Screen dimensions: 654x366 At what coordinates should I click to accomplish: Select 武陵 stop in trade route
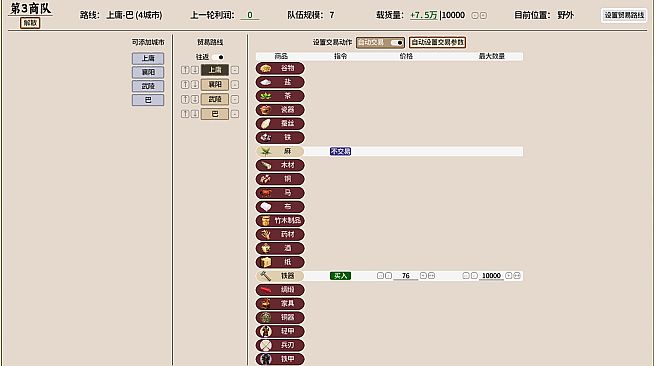tap(215, 99)
